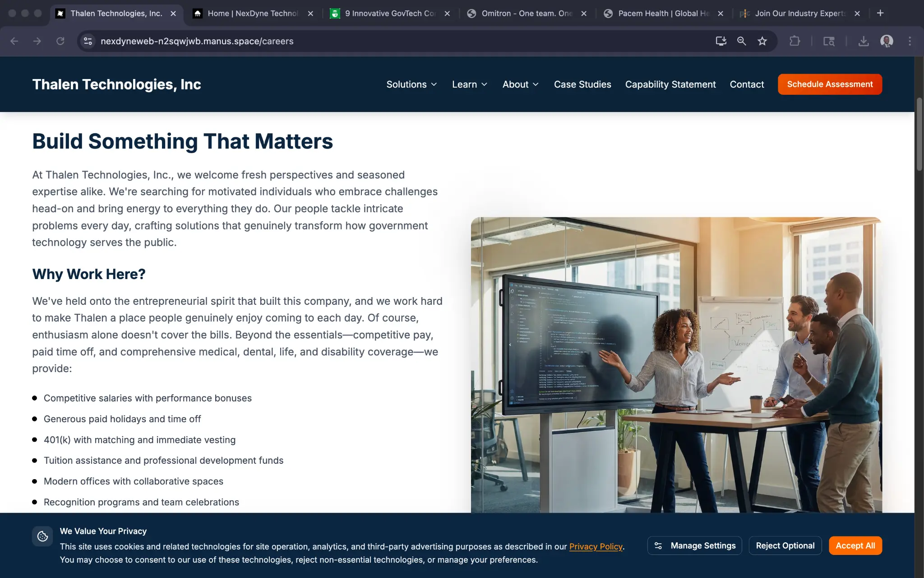The width and height of the screenshot is (924, 578).
Task: Click the install app icon in address bar
Action: point(721,41)
